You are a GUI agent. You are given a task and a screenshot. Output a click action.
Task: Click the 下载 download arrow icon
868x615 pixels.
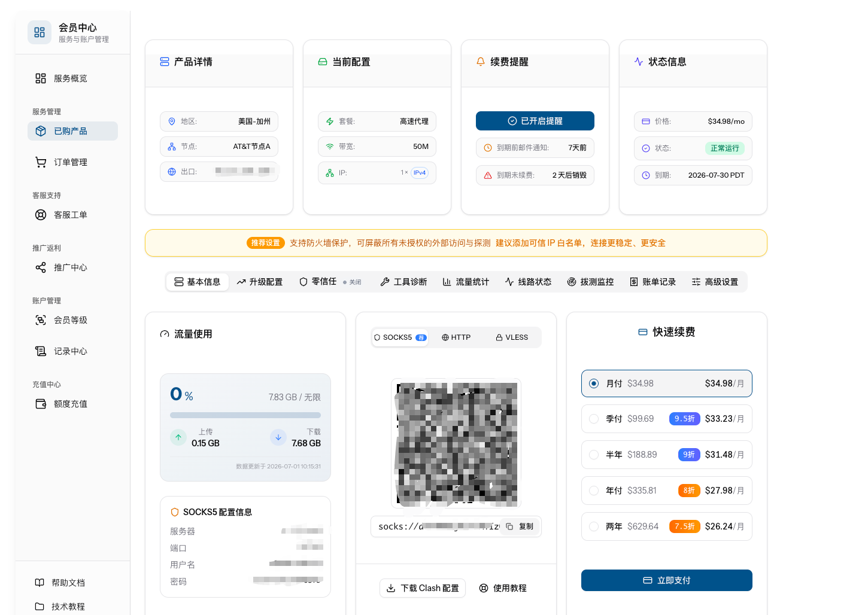278,437
